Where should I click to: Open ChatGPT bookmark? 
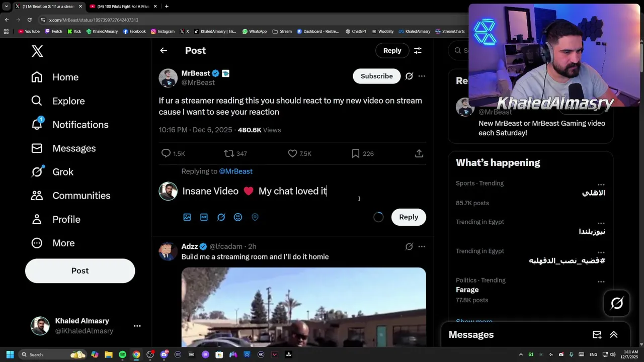(356, 31)
